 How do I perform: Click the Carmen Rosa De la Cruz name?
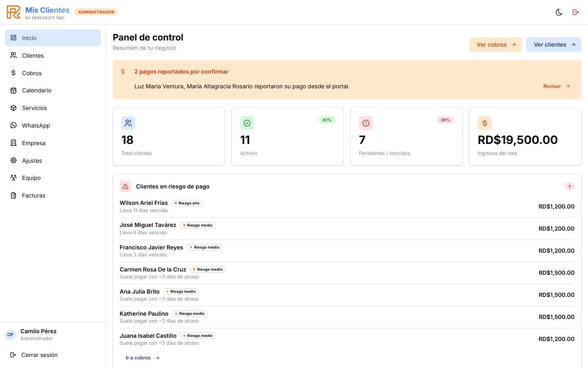point(153,269)
